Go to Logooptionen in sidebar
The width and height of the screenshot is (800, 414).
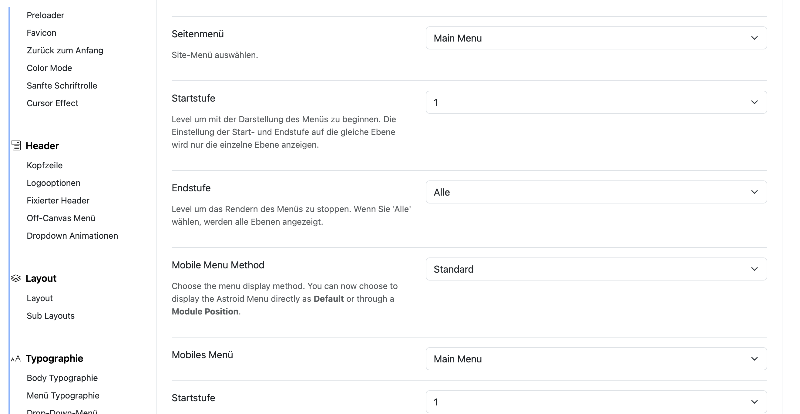pos(53,183)
